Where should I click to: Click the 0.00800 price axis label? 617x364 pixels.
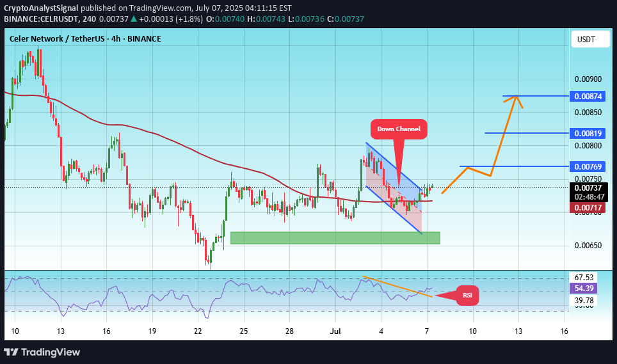[x=588, y=146]
